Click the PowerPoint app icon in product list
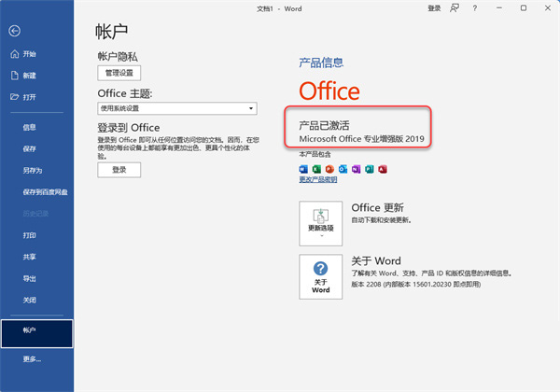The width and height of the screenshot is (560, 392). tap(329, 168)
